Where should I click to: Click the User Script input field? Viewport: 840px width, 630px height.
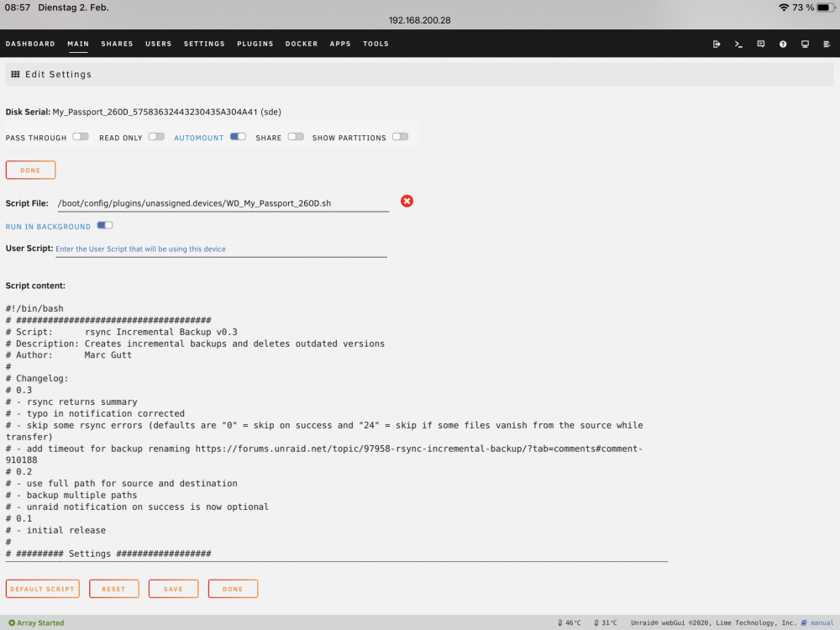(221, 249)
